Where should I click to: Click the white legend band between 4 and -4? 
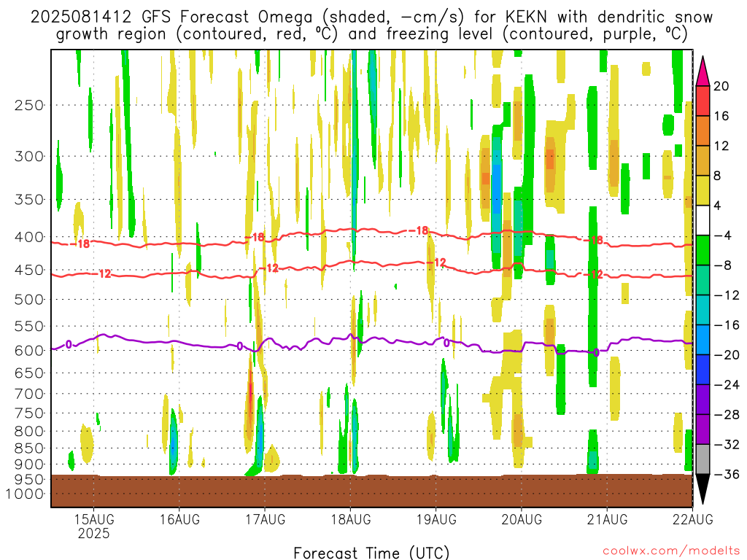[703, 220]
